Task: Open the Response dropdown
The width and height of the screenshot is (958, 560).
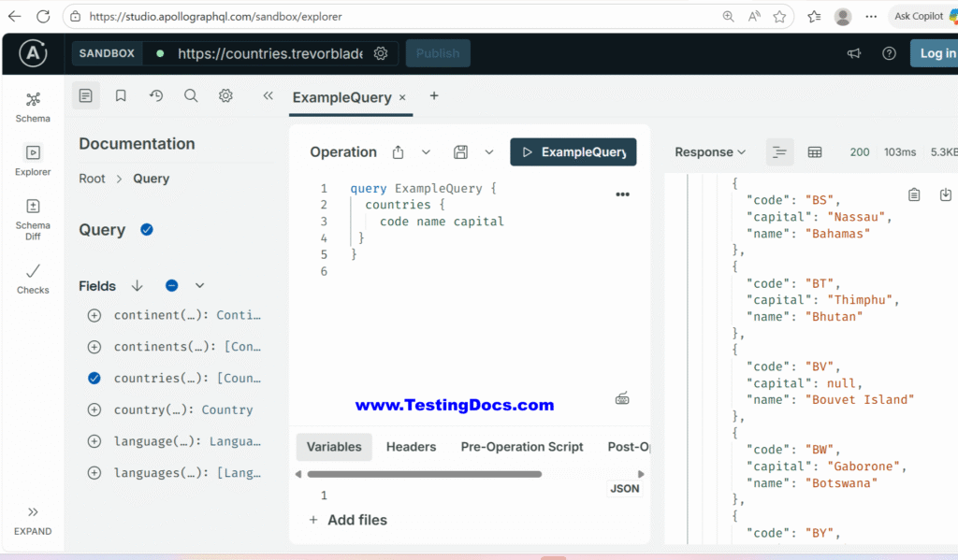Action: (710, 151)
